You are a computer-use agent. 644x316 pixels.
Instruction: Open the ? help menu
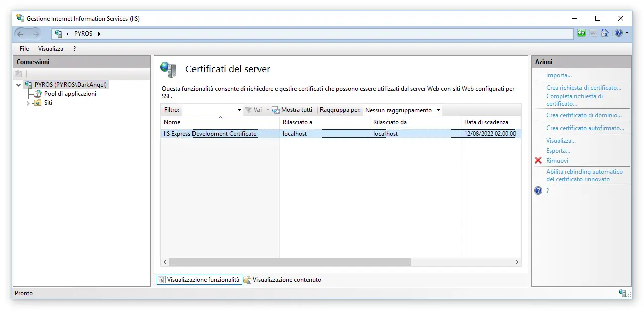(74, 49)
